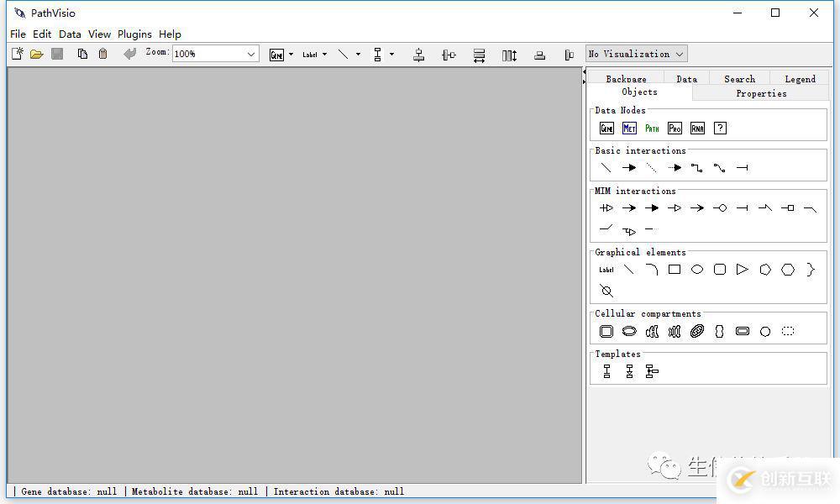Open the Plugins menu
Viewport: 840px width, 504px height.
click(134, 34)
